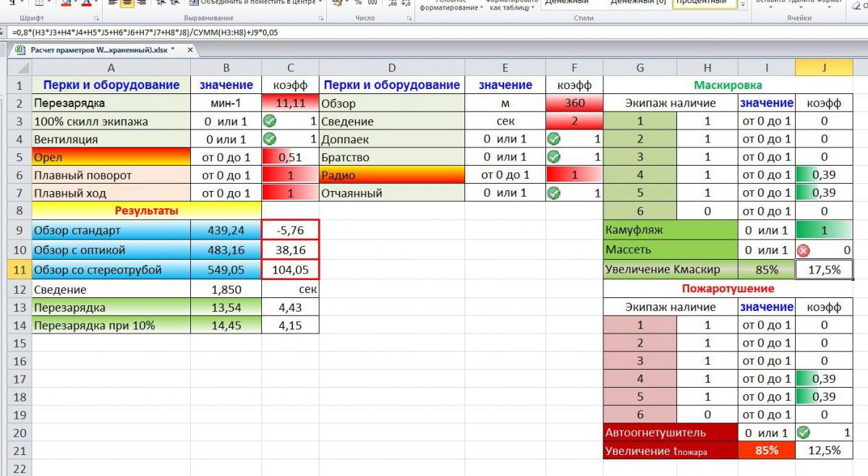Image resolution: width=868 pixels, height=476 pixels.
Task: Open the Выравнивание group dialog launcher
Action: 321,17
